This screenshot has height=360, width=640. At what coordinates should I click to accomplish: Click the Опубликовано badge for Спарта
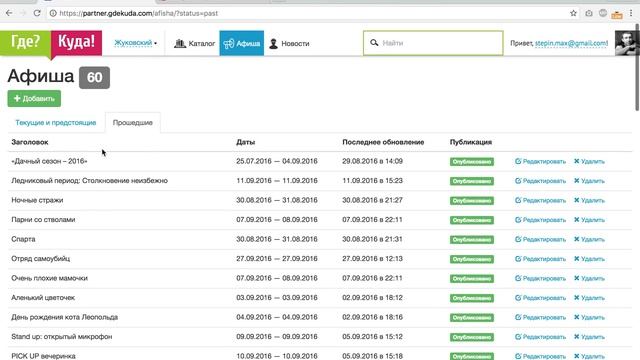pos(472,240)
